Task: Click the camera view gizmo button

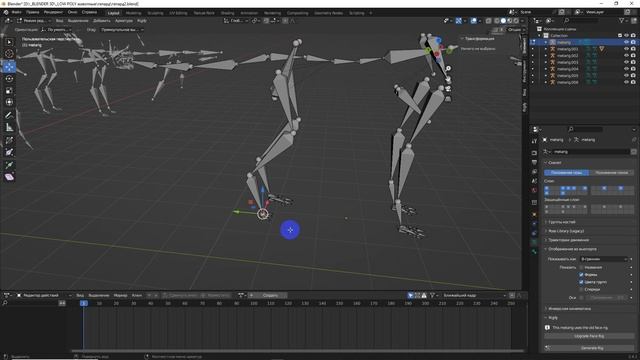Action: coord(448,89)
